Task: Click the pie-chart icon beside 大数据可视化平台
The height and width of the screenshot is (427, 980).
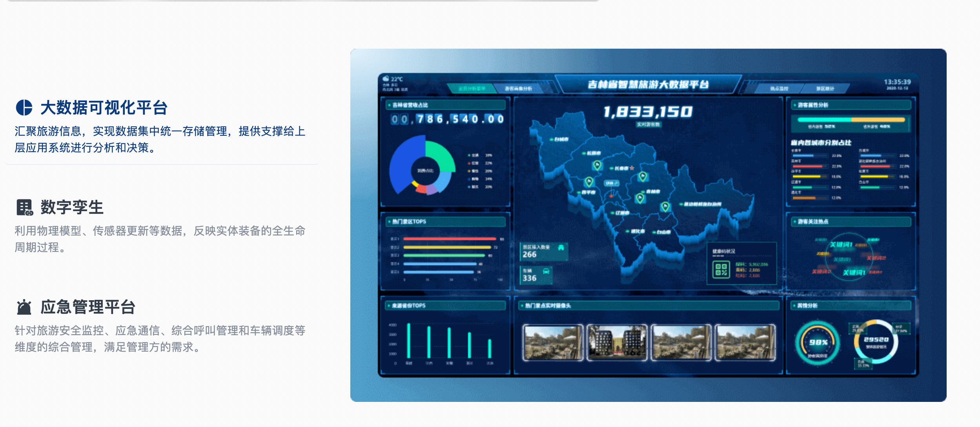Action: [24, 108]
